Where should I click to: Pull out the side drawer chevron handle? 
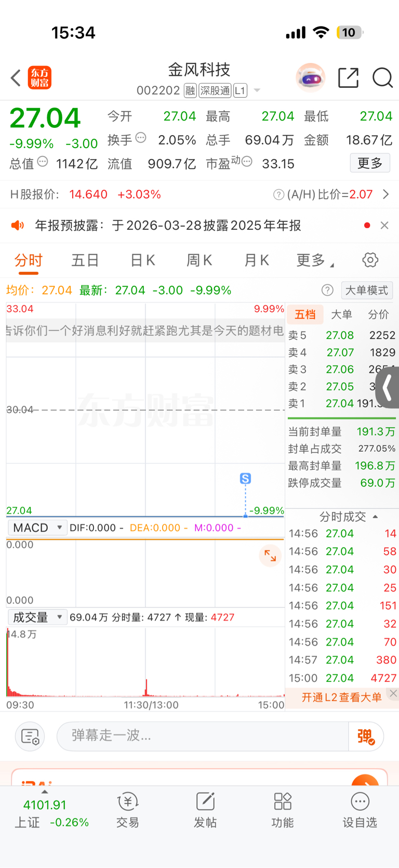pos(387,387)
